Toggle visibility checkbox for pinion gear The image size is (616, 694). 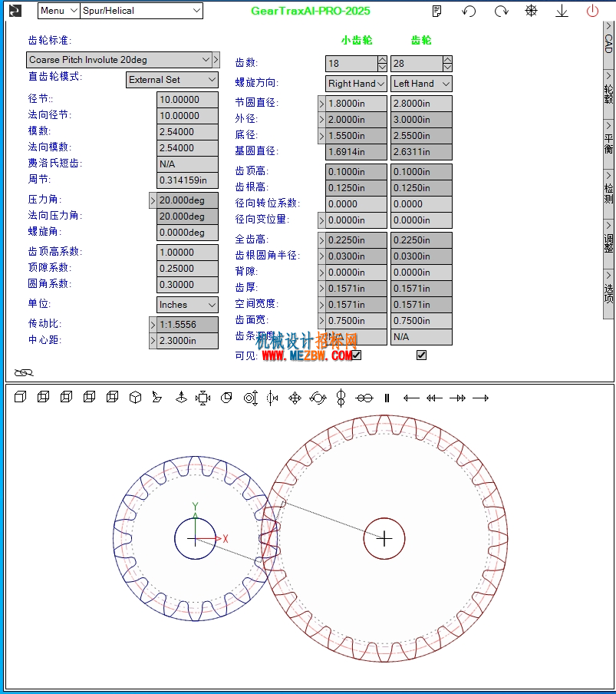click(357, 355)
